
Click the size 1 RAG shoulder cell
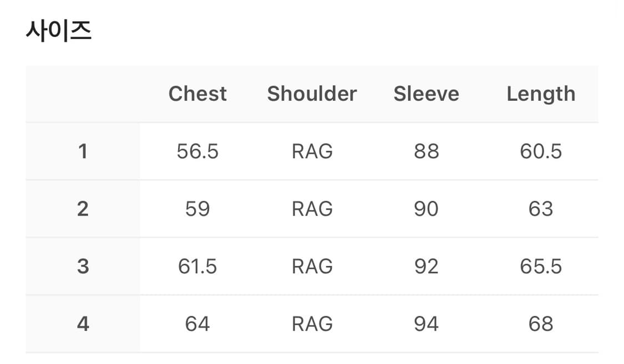click(x=312, y=151)
